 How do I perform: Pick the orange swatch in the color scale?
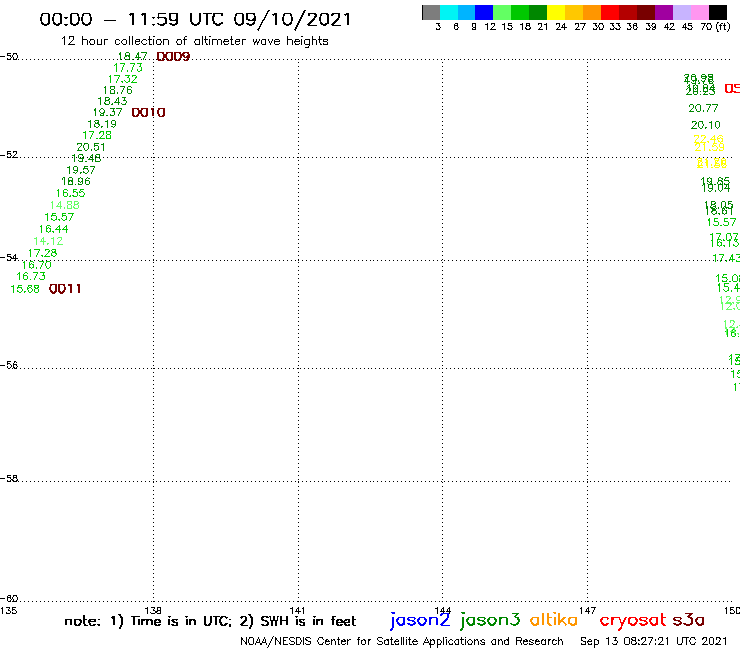pos(591,12)
